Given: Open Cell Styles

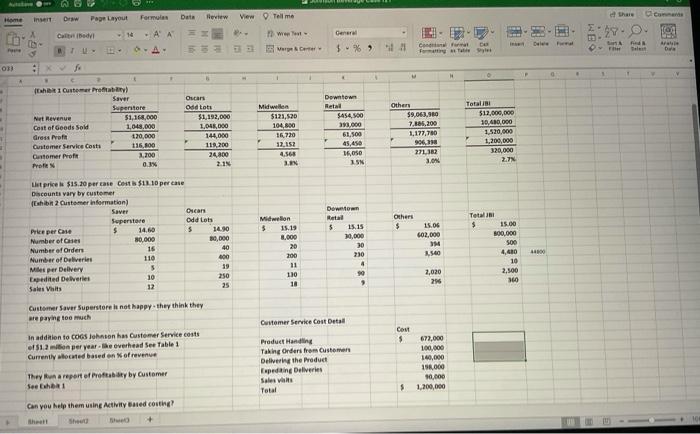Looking at the screenshot, I should coord(483,40).
